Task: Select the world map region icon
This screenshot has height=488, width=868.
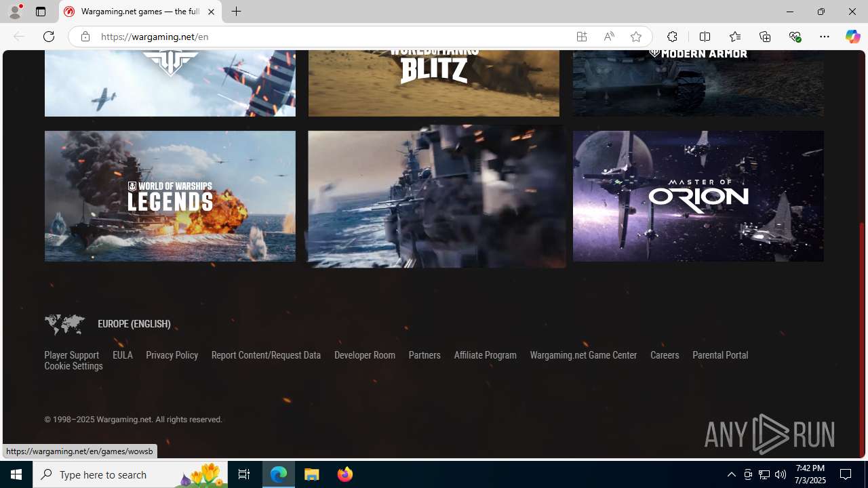Action: coord(64,325)
